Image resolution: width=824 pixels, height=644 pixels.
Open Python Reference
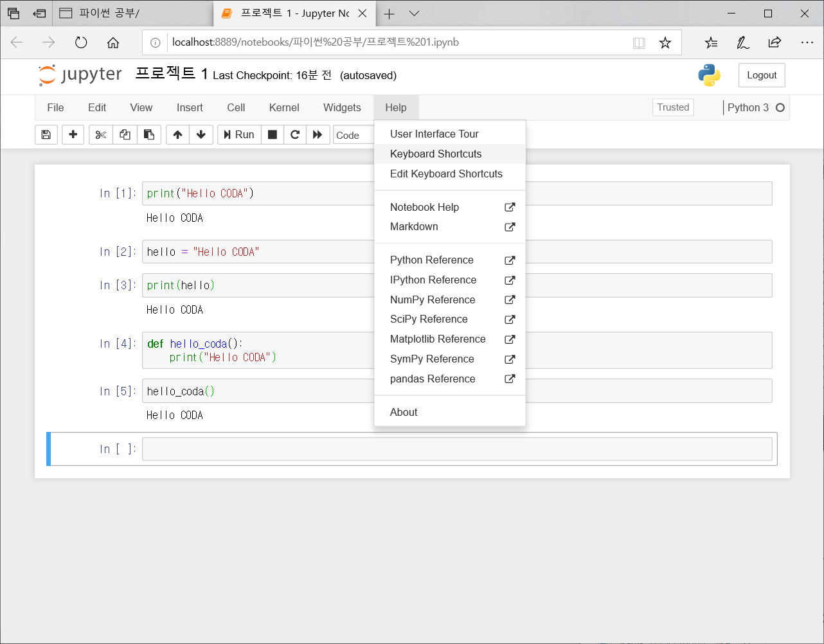pos(450,260)
